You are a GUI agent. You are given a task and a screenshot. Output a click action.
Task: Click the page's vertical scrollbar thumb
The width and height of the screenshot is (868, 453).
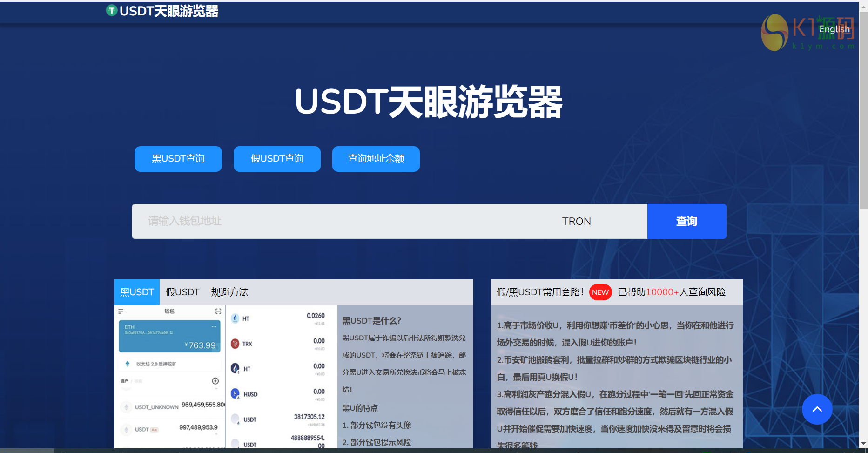[863, 109]
